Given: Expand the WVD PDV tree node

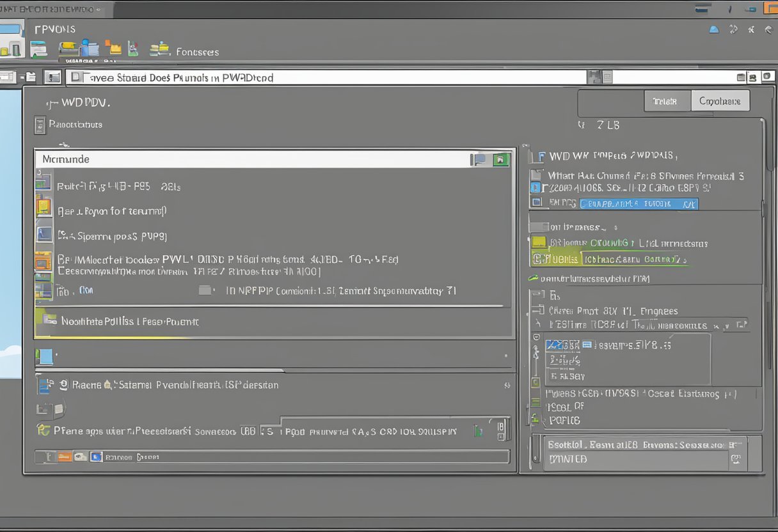Looking at the screenshot, I should 50,102.
